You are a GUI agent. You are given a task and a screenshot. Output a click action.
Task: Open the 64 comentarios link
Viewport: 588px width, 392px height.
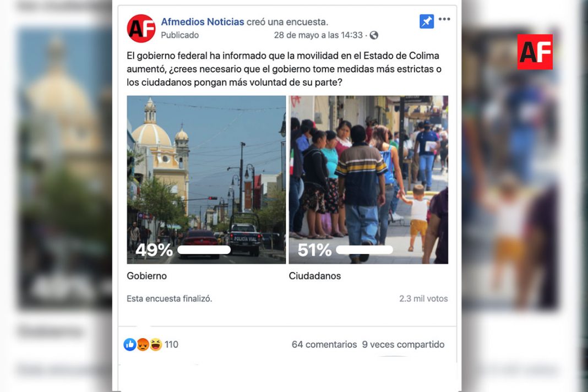(324, 344)
